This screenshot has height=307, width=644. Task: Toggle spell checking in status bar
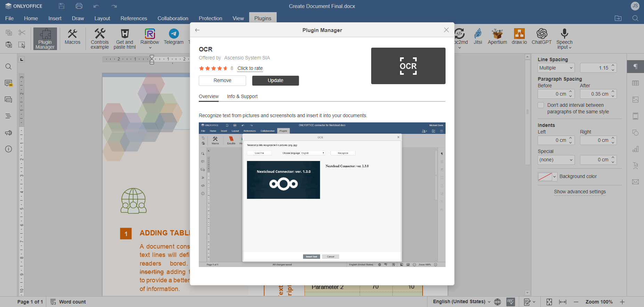tap(511, 302)
